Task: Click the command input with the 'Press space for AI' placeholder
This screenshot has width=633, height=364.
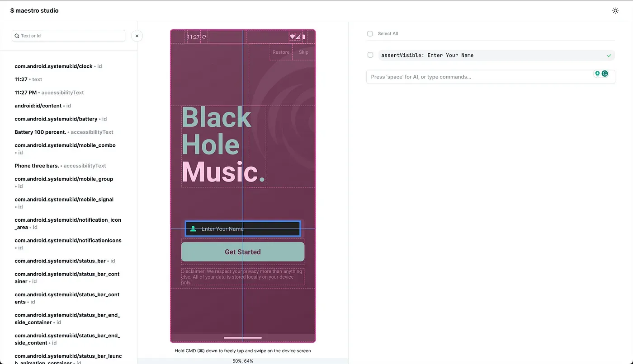Action: [479, 77]
